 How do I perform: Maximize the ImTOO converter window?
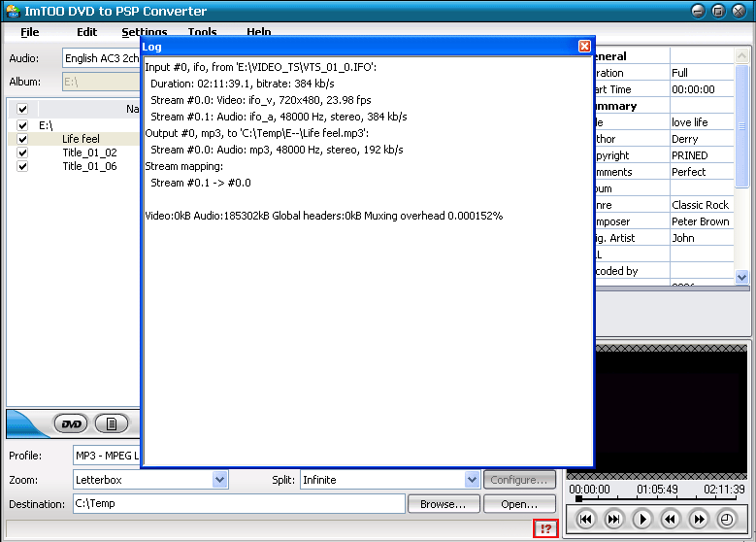coord(718,11)
